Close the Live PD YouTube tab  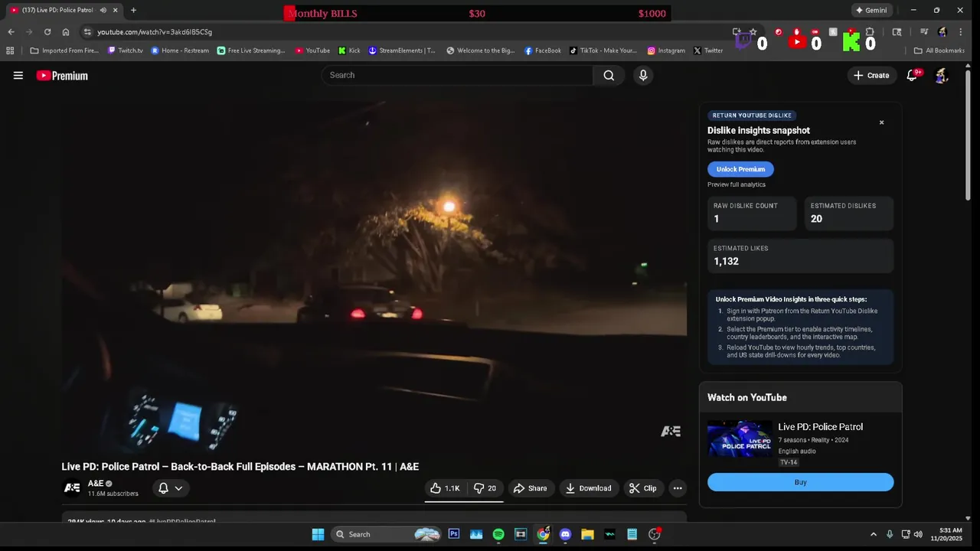tap(116, 10)
